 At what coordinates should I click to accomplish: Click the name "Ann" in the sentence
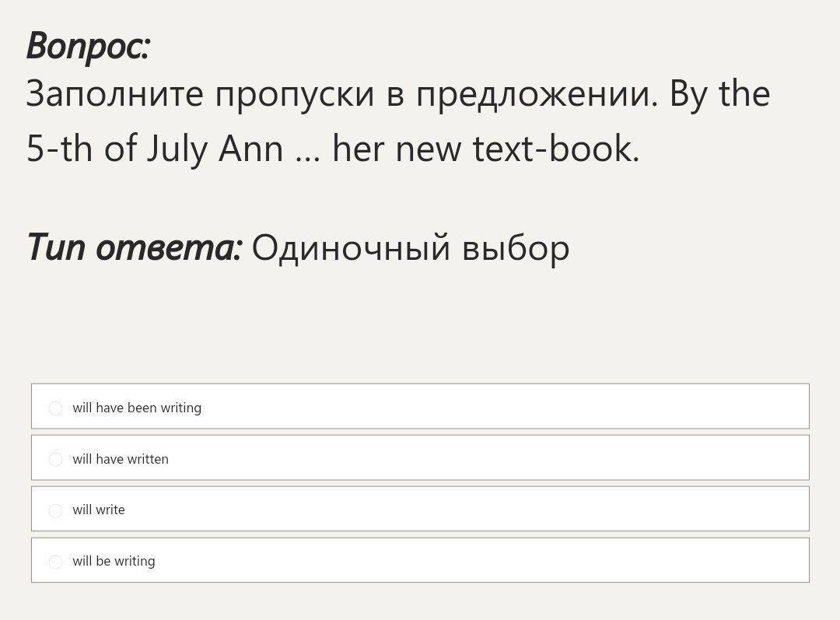pyautogui.click(x=250, y=148)
